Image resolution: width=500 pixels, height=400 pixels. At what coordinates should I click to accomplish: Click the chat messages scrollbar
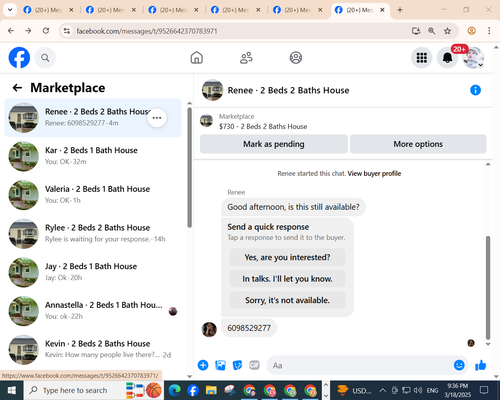pyautogui.click(x=488, y=287)
